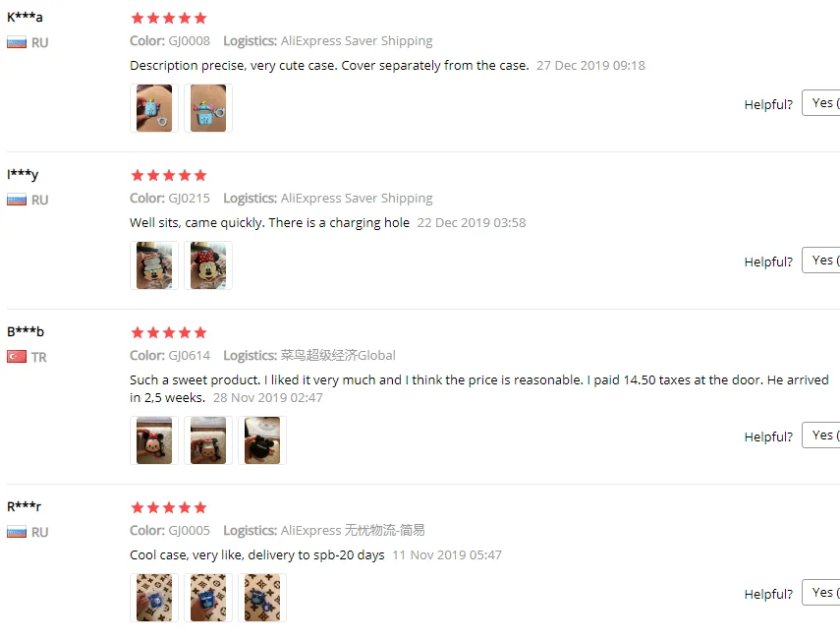Viewport: 840px width, 639px height.
Task: View I***y's second Minnie case photo
Action: pyautogui.click(x=208, y=265)
